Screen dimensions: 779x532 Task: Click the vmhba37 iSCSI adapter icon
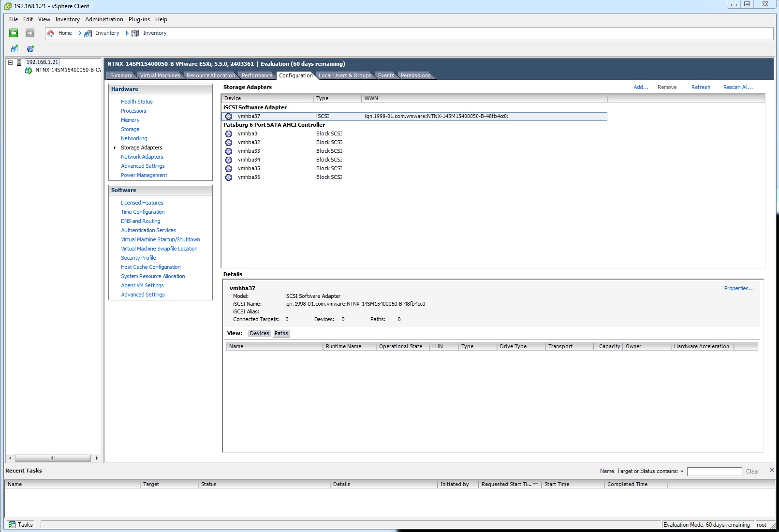point(229,117)
